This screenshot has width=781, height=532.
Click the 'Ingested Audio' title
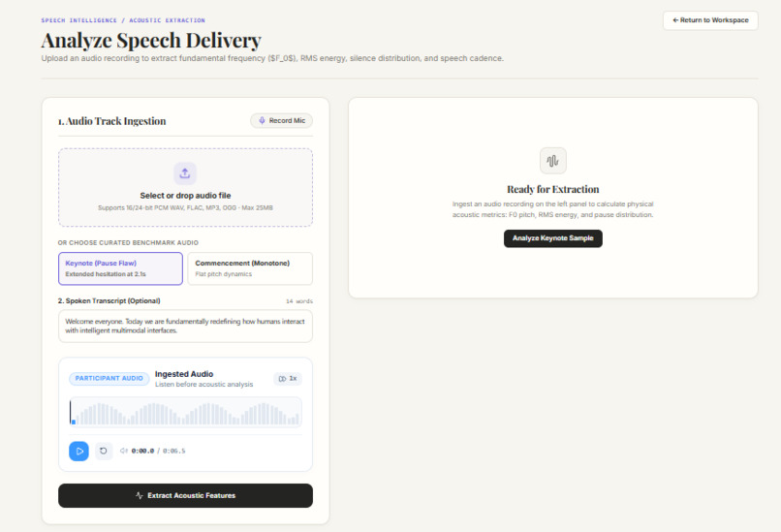pyautogui.click(x=184, y=374)
